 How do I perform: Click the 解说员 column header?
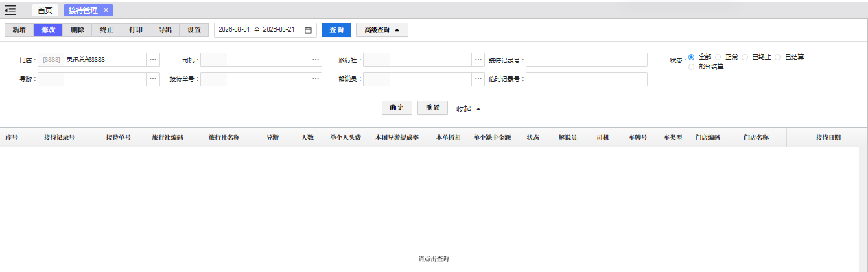click(567, 138)
